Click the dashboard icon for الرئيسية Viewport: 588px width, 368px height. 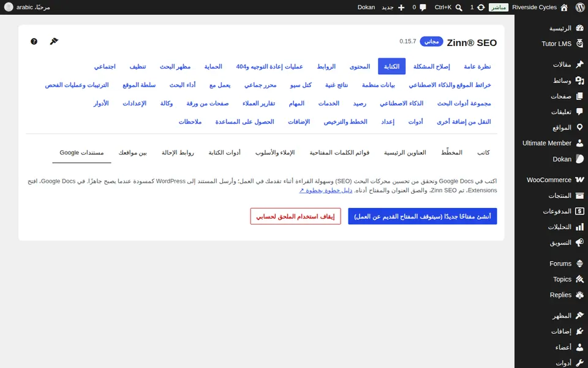(x=580, y=28)
